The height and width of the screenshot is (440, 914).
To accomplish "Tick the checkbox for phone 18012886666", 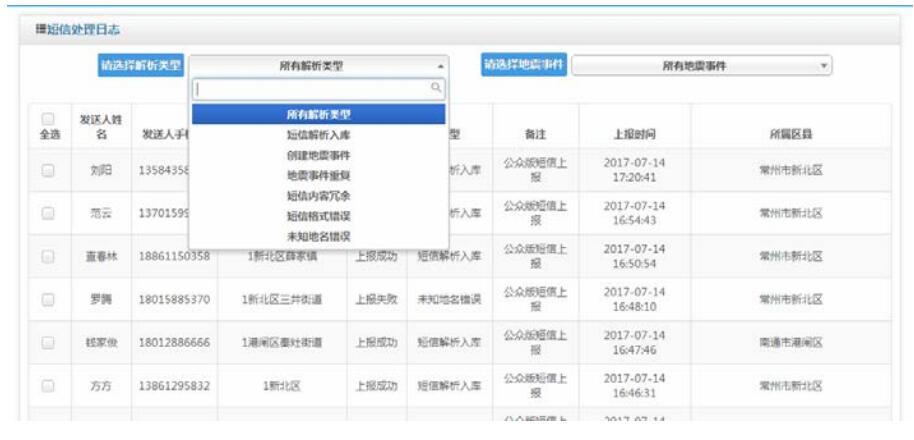I will point(49,343).
